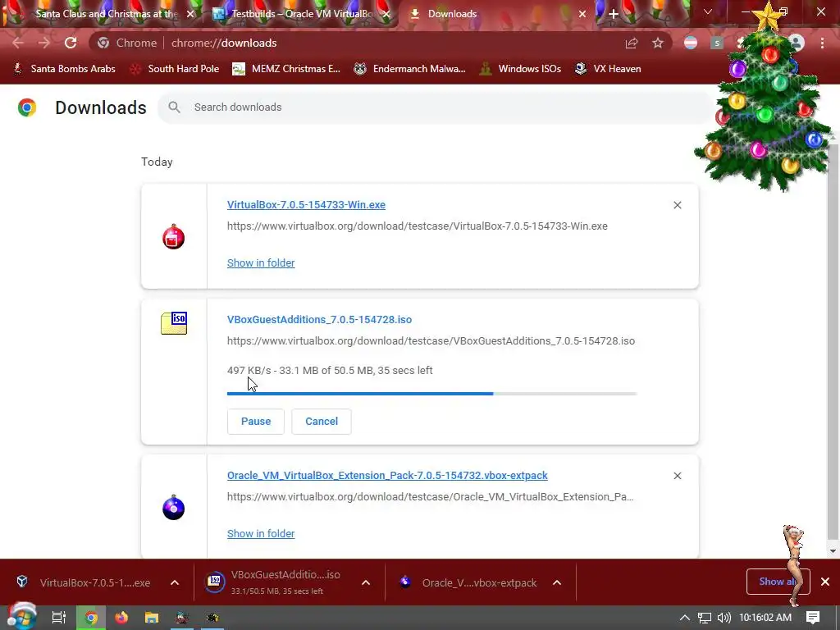Viewport: 840px width, 630px height.
Task: Click the search magnifier icon
Action: pyautogui.click(x=174, y=107)
